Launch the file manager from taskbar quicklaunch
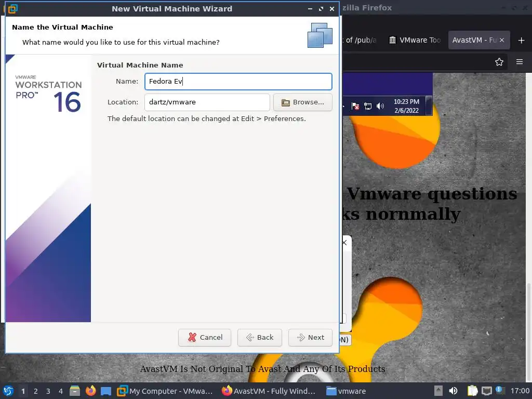 click(75, 391)
